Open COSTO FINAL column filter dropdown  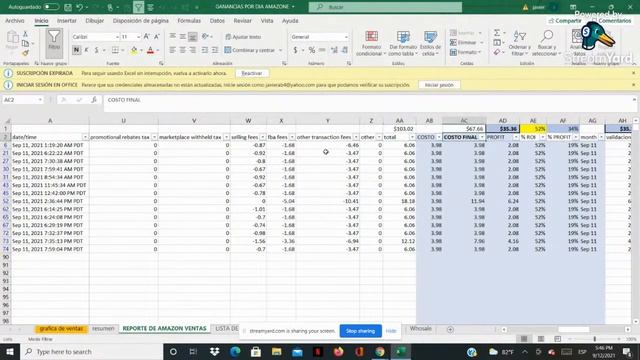click(482, 137)
